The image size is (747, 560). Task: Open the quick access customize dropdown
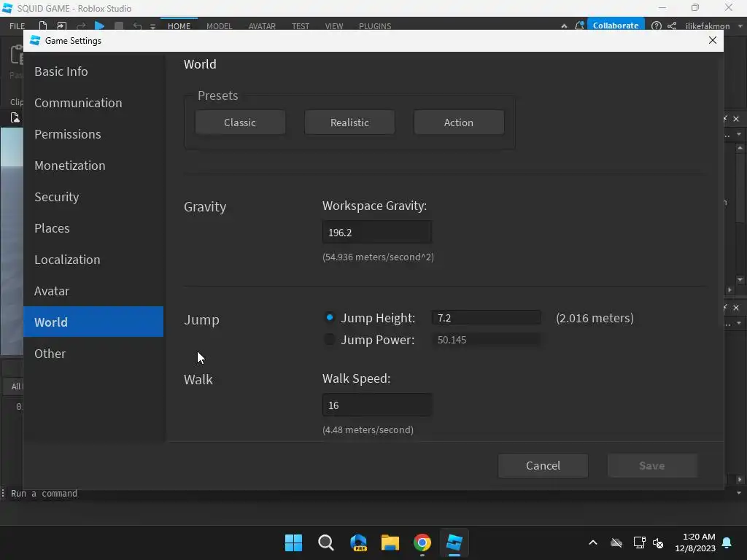(x=152, y=27)
